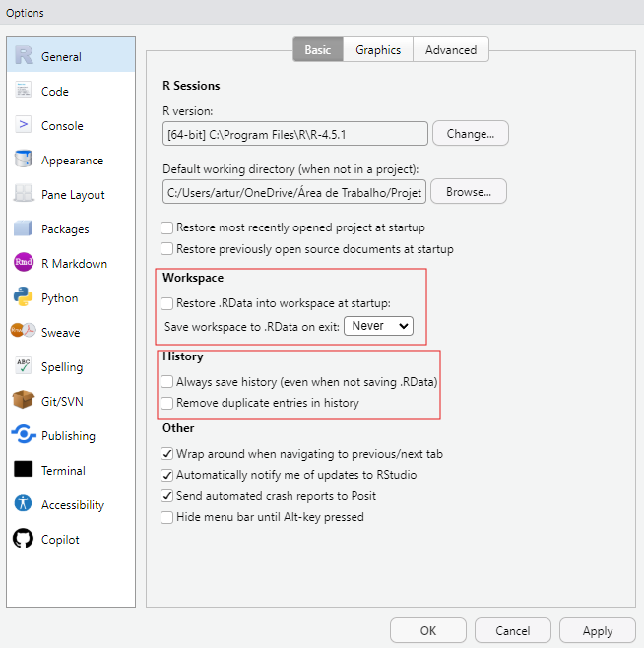The image size is (644, 648).
Task: Select the Console section icon
Action: point(24,126)
